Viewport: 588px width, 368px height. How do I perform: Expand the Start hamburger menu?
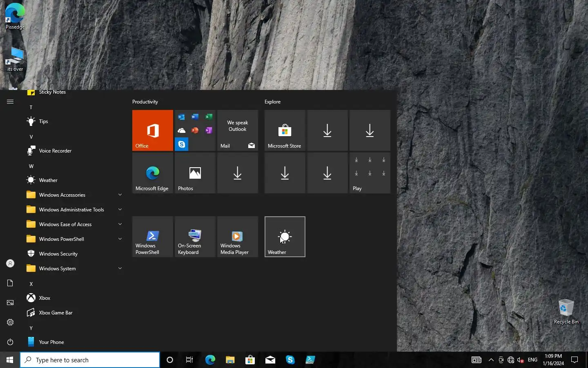pos(10,101)
